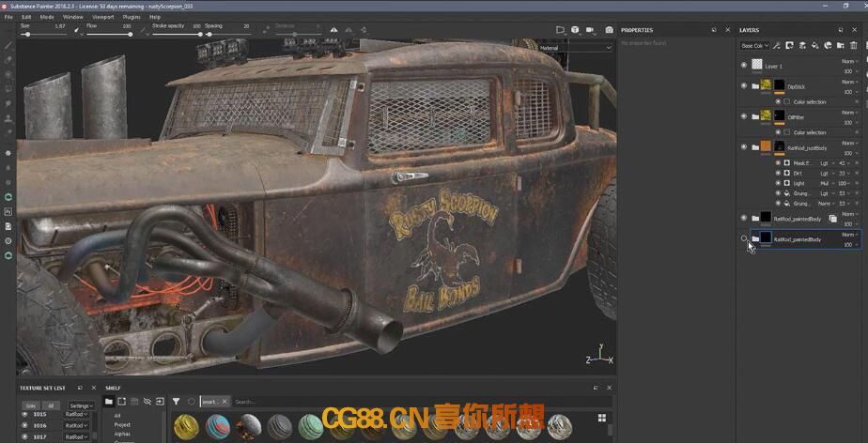
Task: Open the Window menu
Action: [x=73, y=17]
